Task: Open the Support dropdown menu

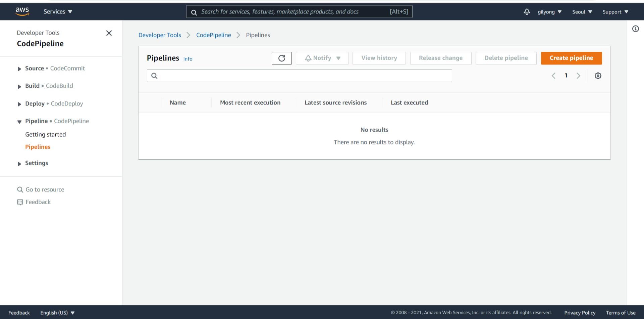Action: pos(615,12)
